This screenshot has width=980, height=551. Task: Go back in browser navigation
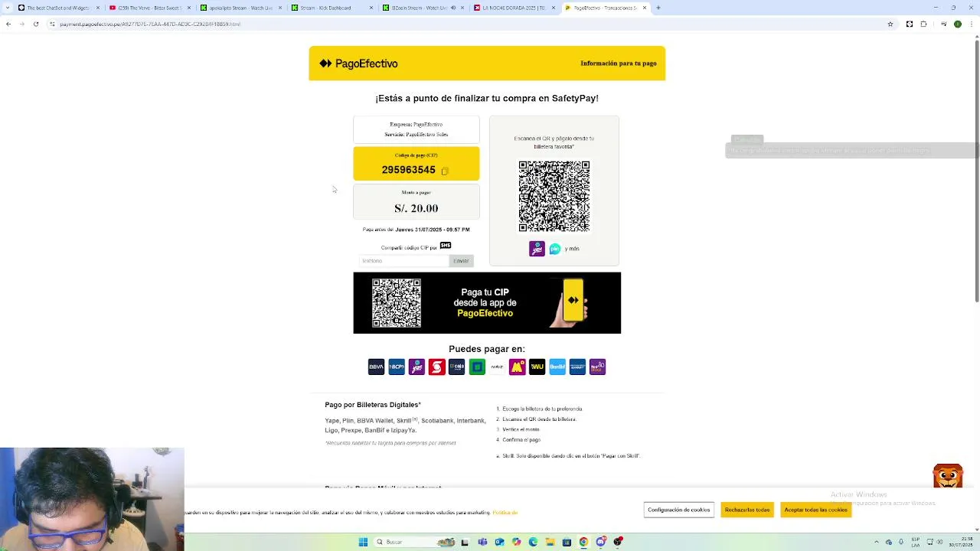pos(8,24)
